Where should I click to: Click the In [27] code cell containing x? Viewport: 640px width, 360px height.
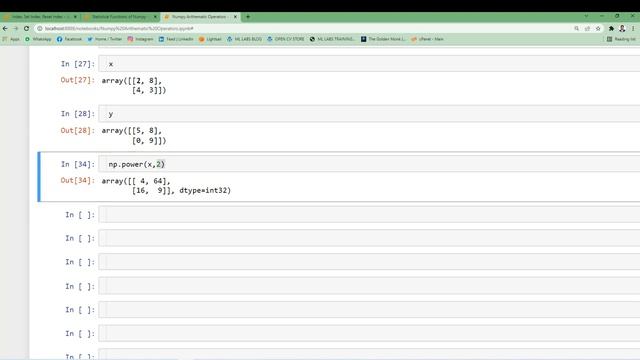pyautogui.click(x=369, y=64)
